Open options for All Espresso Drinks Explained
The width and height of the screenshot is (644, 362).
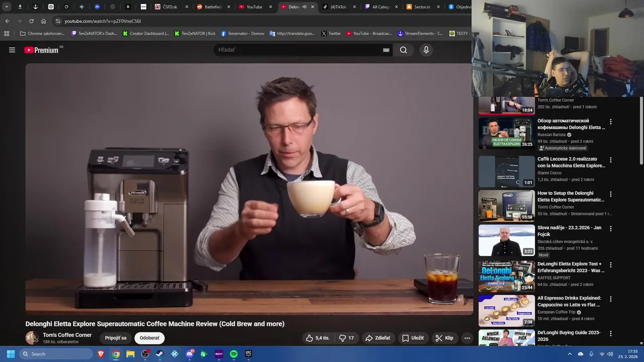pyautogui.click(x=611, y=299)
